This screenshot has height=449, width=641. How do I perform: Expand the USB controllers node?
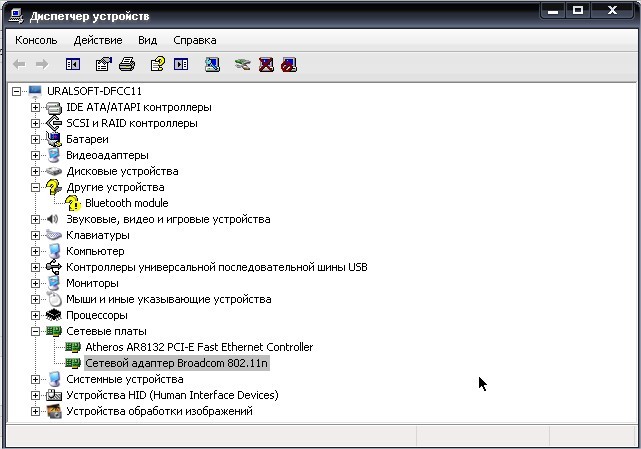click(x=35, y=267)
